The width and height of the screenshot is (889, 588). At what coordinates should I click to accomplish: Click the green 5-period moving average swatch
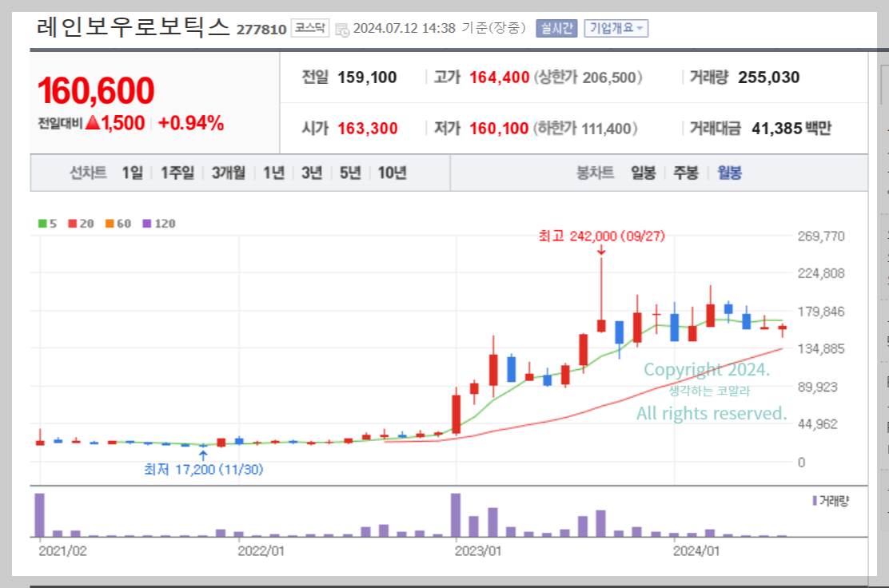42,224
